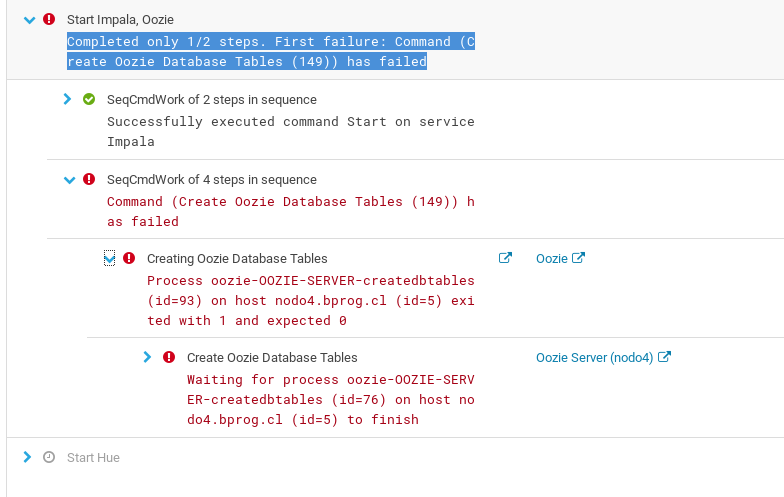Open the Oozie Server (nodo4) link
The width and height of the screenshot is (784, 497).
594,357
